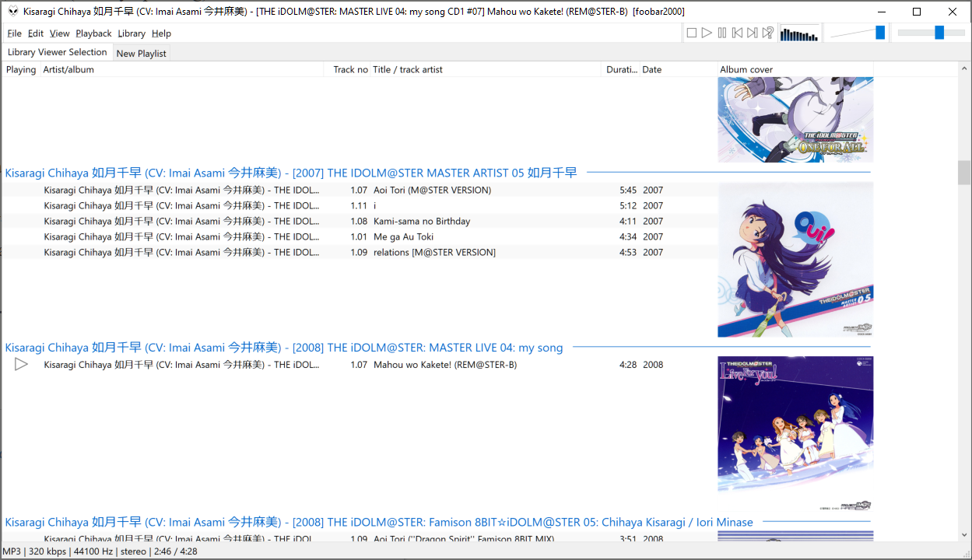Screen dimensions: 972x560
Task: Select the track titled i
Action: coord(360,205)
